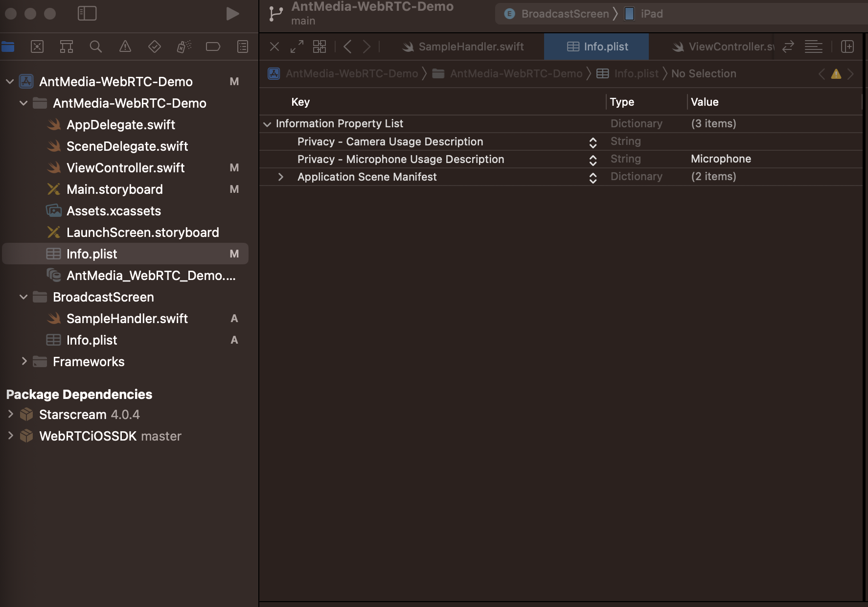The image size is (868, 607).
Task: Open the Breakpoint navigator
Action: [x=213, y=47]
